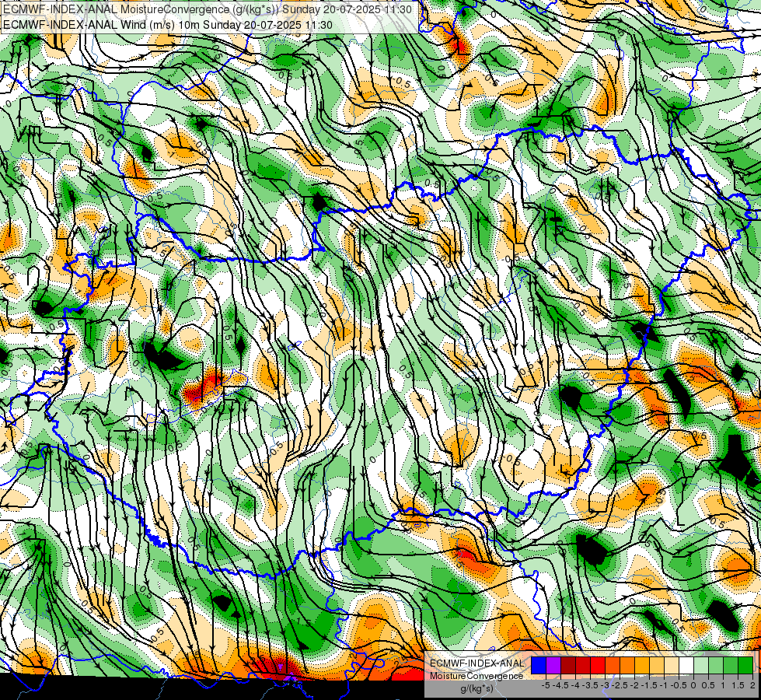Click the -1.5 legend tick label

click(x=649, y=685)
